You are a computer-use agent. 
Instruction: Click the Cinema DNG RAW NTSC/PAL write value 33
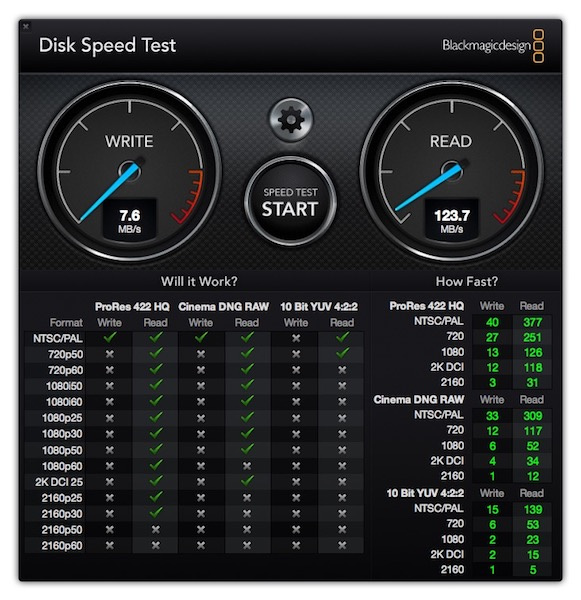(492, 416)
